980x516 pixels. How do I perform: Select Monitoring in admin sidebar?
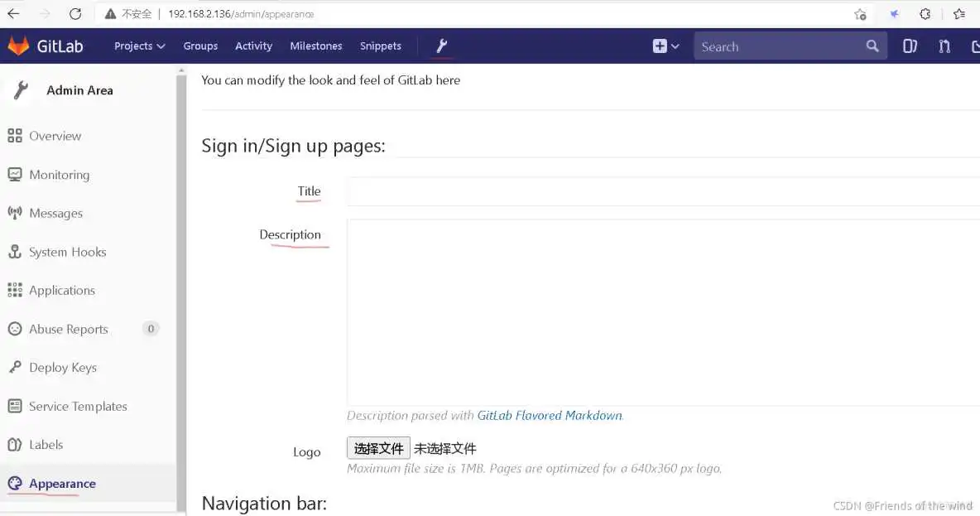coord(59,175)
